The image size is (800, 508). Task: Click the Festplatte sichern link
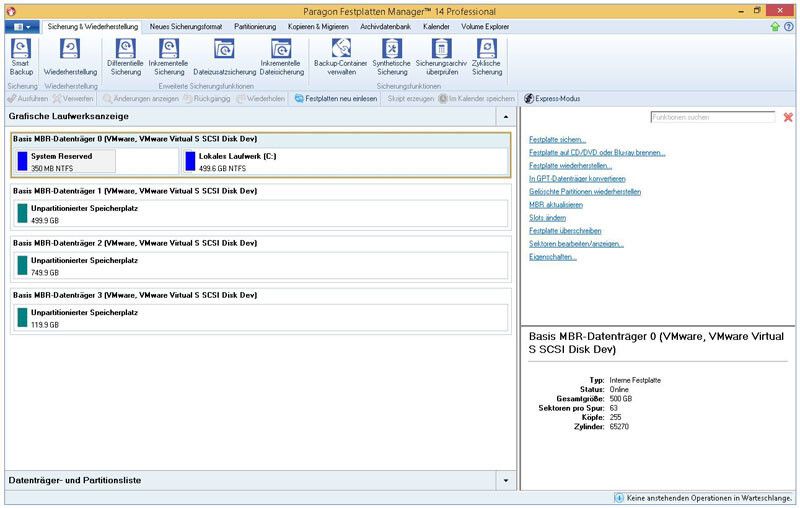(557, 139)
